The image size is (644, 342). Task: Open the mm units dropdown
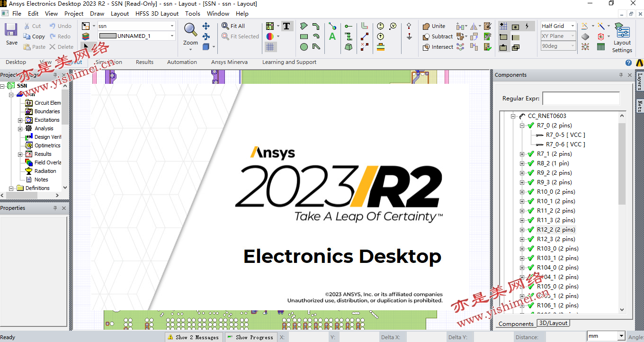pyautogui.click(x=621, y=336)
